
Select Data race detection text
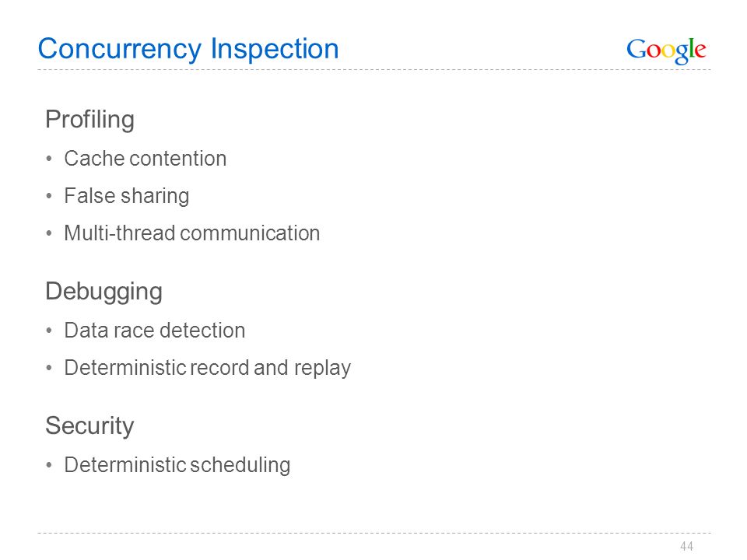pos(155,331)
